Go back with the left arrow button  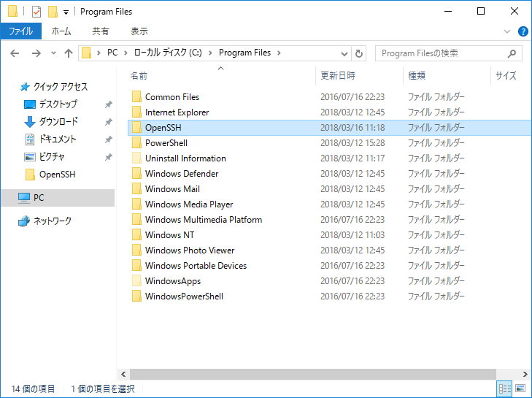pos(15,53)
